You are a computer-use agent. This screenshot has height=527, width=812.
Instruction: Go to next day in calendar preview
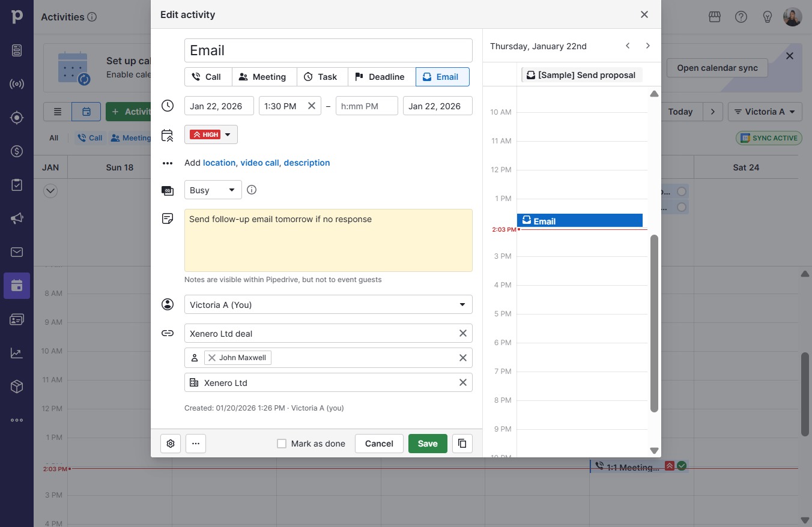pyautogui.click(x=647, y=46)
